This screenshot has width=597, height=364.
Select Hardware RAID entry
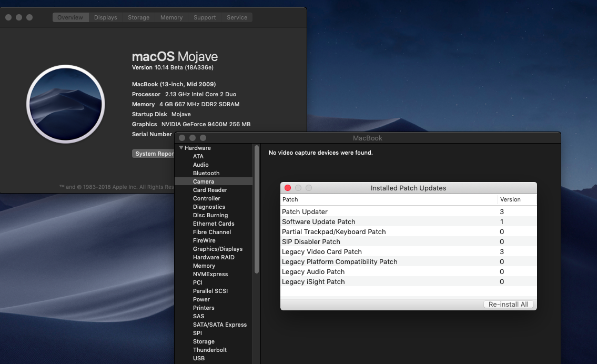click(x=214, y=257)
